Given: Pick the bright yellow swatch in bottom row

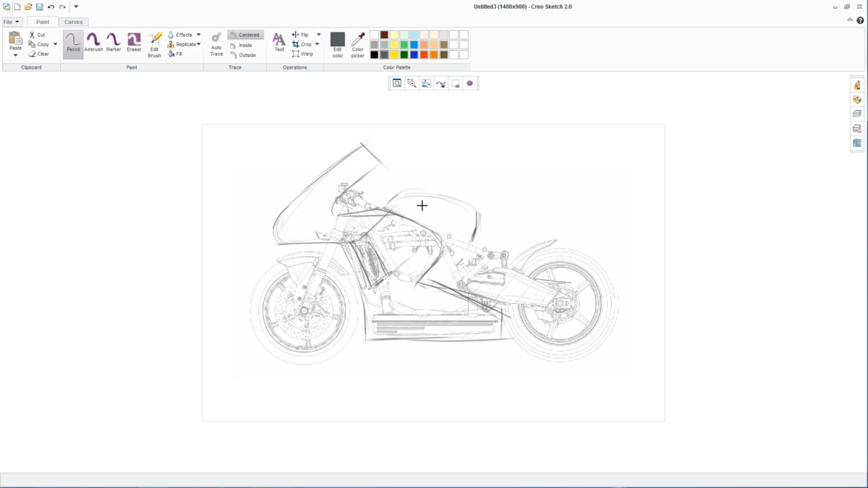Looking at the screenshot, I should (394, 54).
